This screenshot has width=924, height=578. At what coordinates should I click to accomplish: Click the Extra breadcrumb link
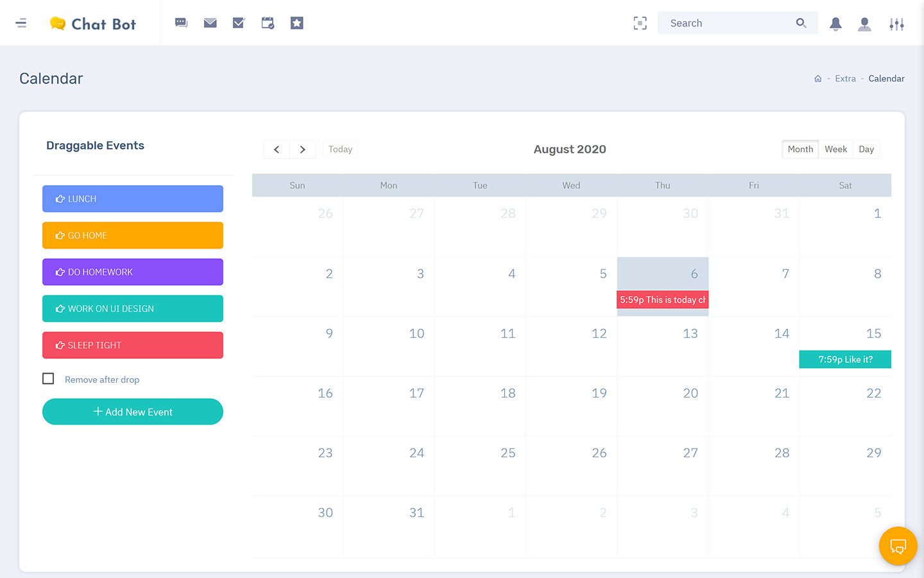click(x=845, y=78)
